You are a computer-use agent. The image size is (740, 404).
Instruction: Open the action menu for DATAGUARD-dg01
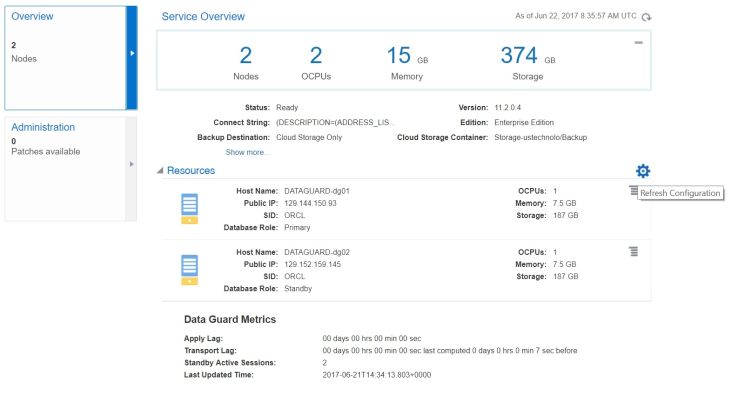click(x=633, y=190)
